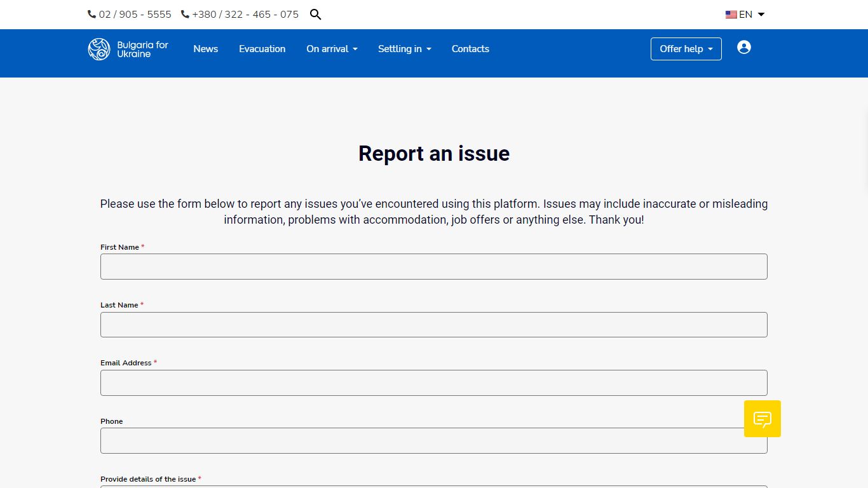The height and width of the screenshot is (488, 868).
Task: Click the 'Report an issue' heading
Action: [434, 154]
